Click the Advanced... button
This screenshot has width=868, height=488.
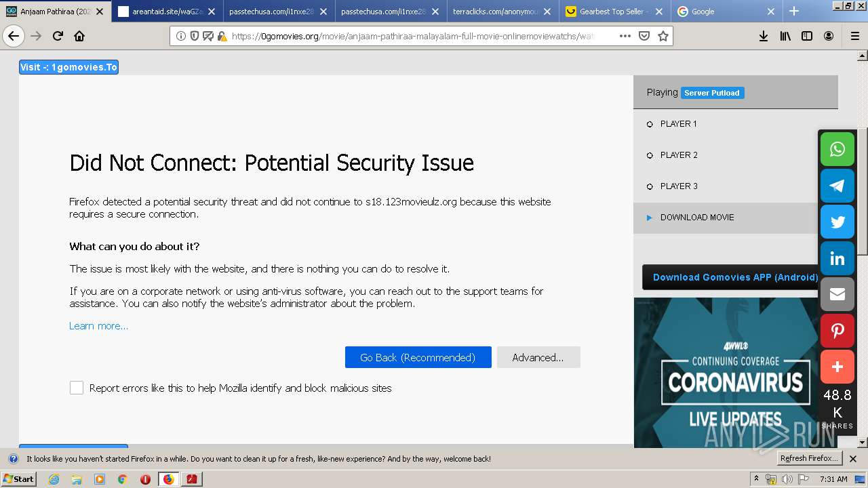pyautogui.click(x=538, y=357)
